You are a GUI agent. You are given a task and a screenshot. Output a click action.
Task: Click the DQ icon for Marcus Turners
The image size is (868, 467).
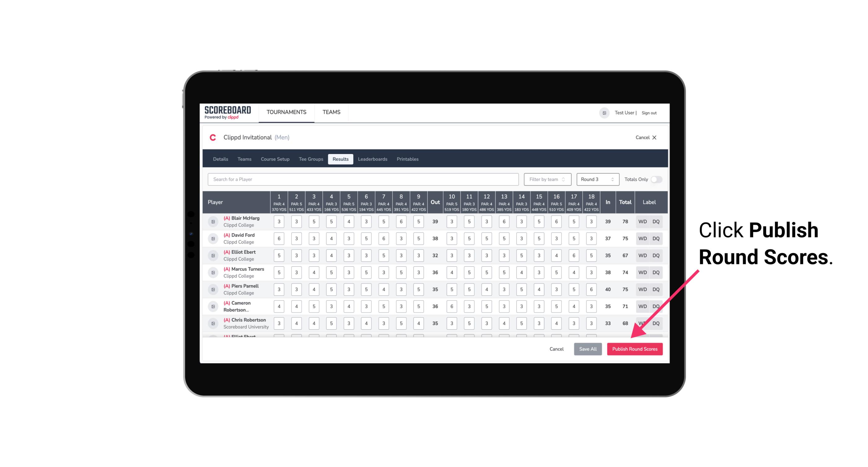[x=656, y=272]
